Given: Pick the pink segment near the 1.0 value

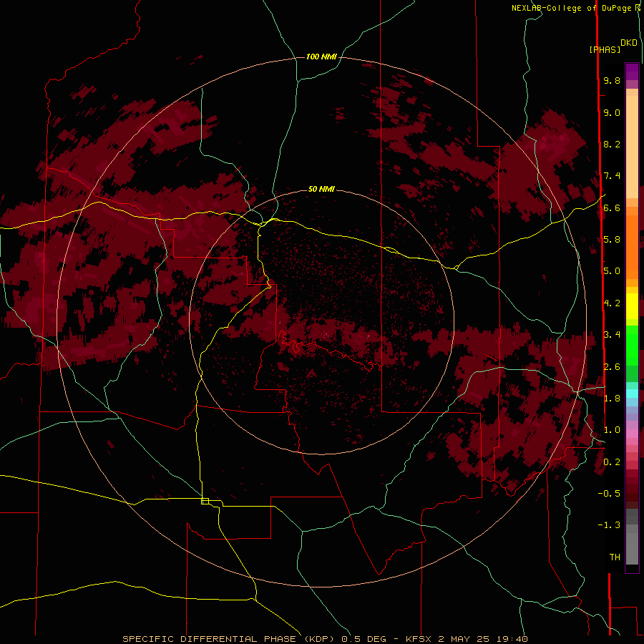Looking at the screenshot, I should pyautogui.click(x=632, y=434).
